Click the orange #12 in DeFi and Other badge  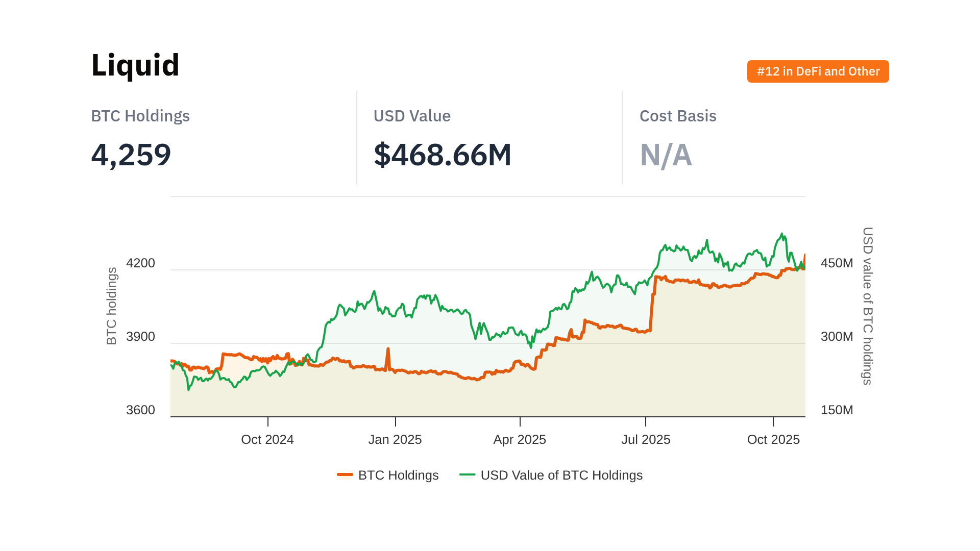click(818, 71)
